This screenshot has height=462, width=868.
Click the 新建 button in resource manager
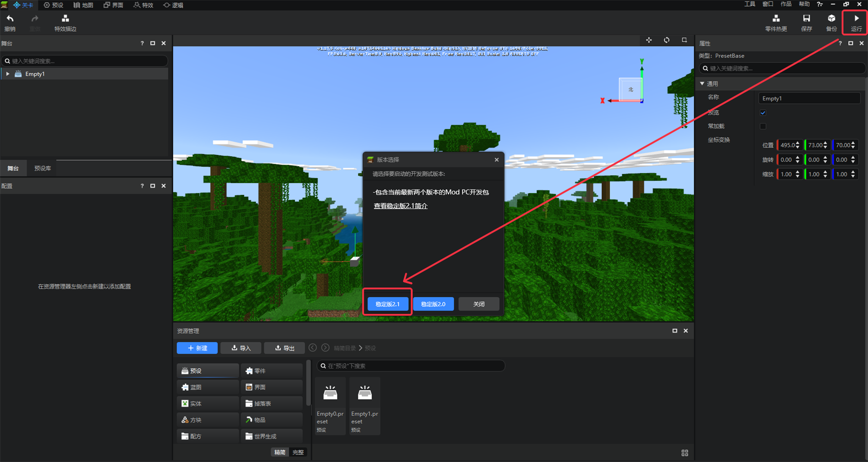[x=197, y=348]
